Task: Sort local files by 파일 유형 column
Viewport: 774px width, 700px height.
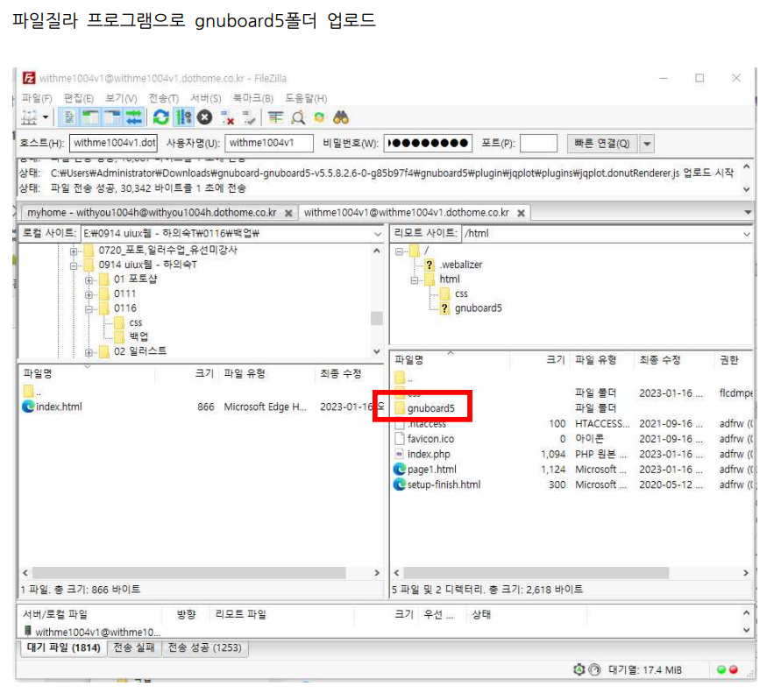Action: (x=266, y=373)
